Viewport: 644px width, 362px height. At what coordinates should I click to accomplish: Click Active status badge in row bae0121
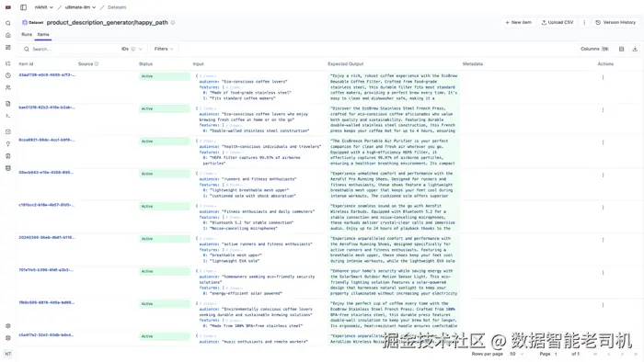[x=165, y=108]
